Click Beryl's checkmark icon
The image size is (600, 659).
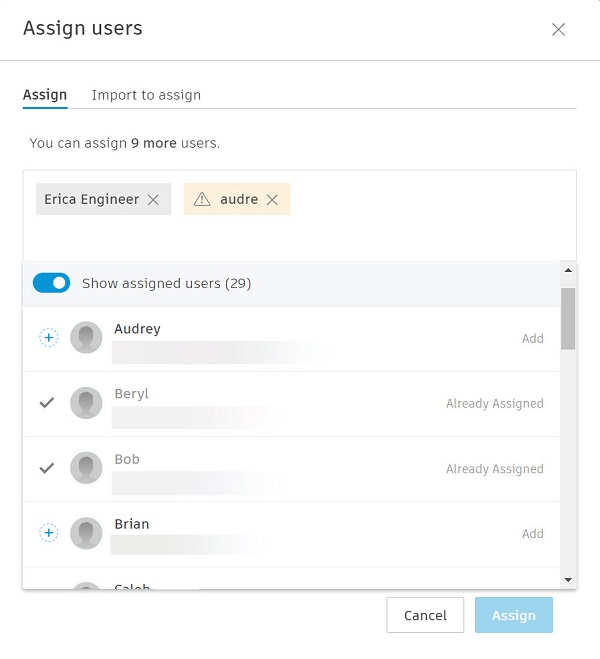click(x=47, y=403)
